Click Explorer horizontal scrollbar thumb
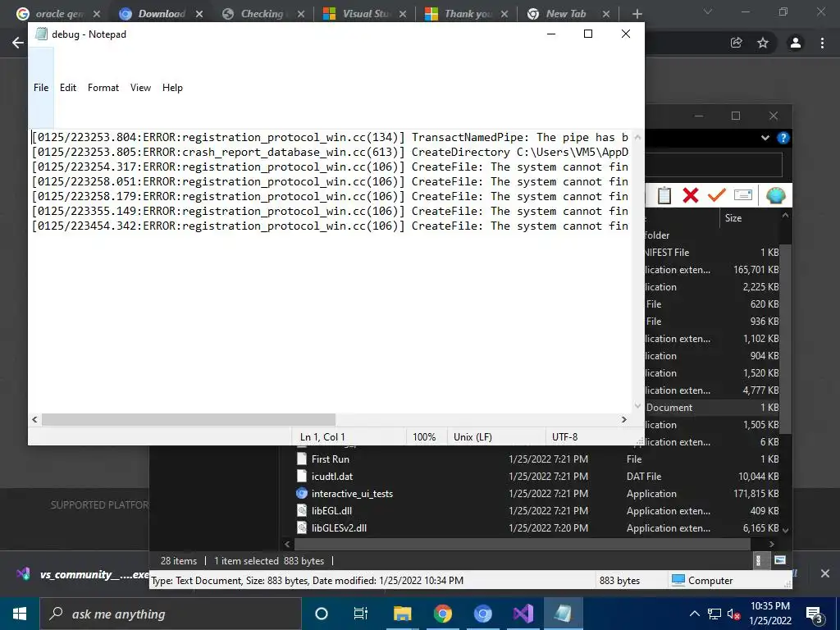The width and height of the screenshot is (840, 630). click(523, 544)
